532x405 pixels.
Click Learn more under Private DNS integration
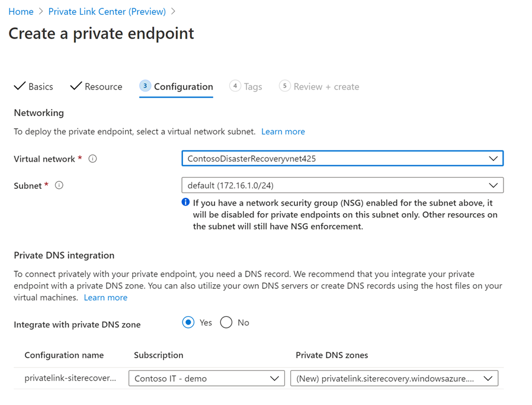[x=105, y=297]
